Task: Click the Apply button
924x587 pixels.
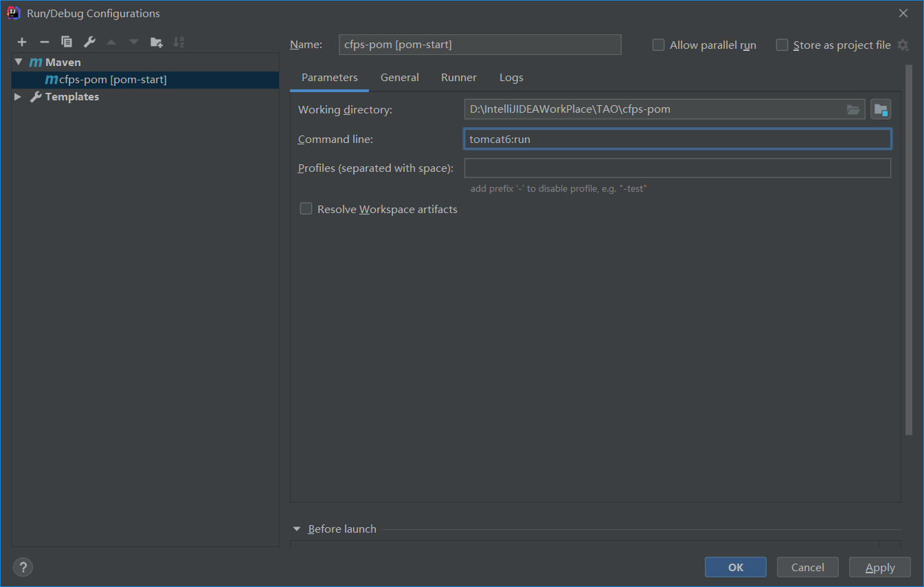Action: pos(879,567)
